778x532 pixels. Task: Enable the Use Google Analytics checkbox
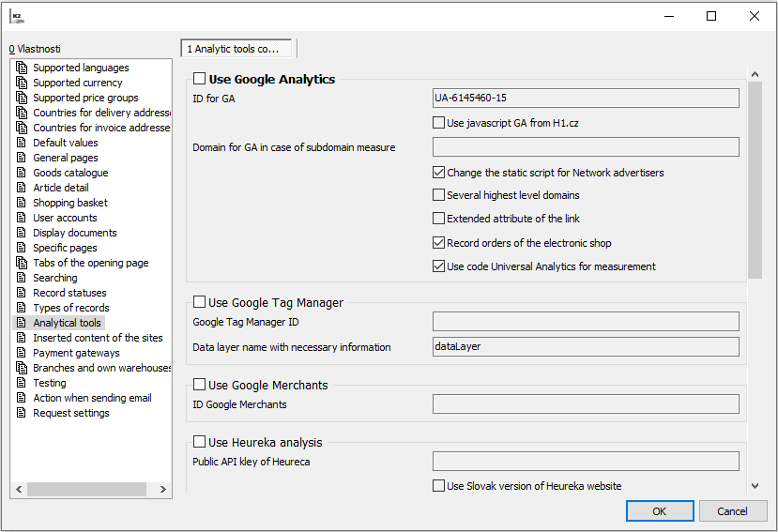tap(200, 80)
